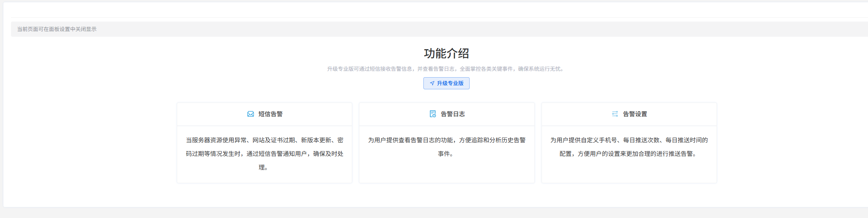This screenshot has height=218, width=868.
Task: Select the 告警设置 card title
Action: (635, 114)
